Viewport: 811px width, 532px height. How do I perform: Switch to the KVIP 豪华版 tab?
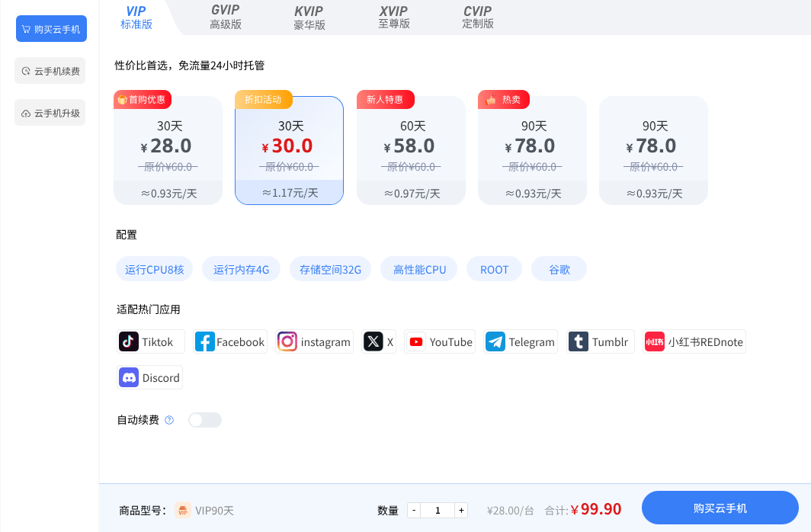coord(309,18)
